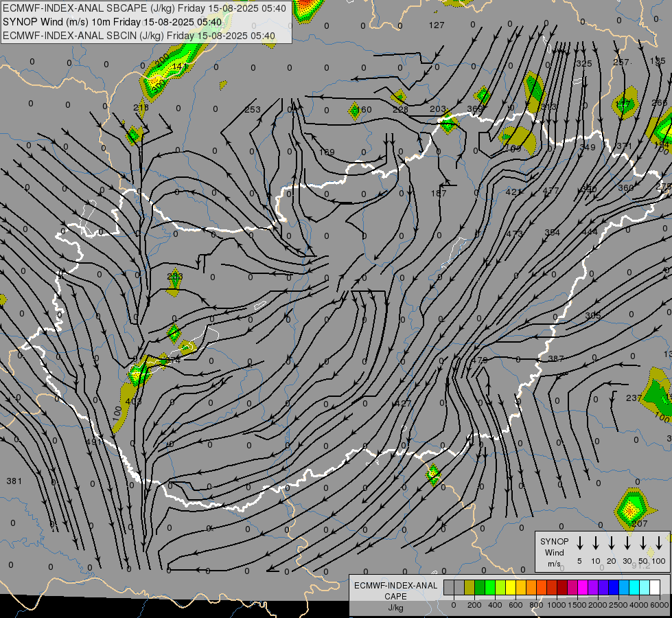Pick the sky blue swatch after 2500

[x=624, y=588]
